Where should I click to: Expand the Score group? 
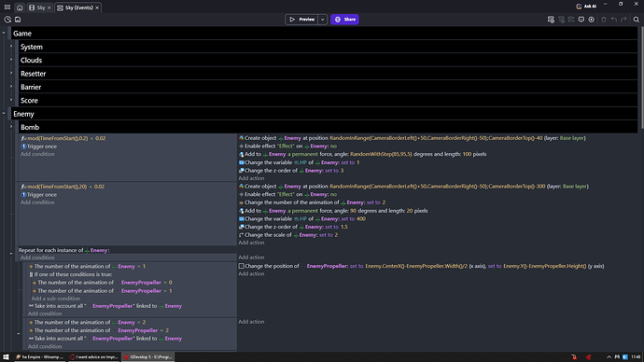pos(11,100)
